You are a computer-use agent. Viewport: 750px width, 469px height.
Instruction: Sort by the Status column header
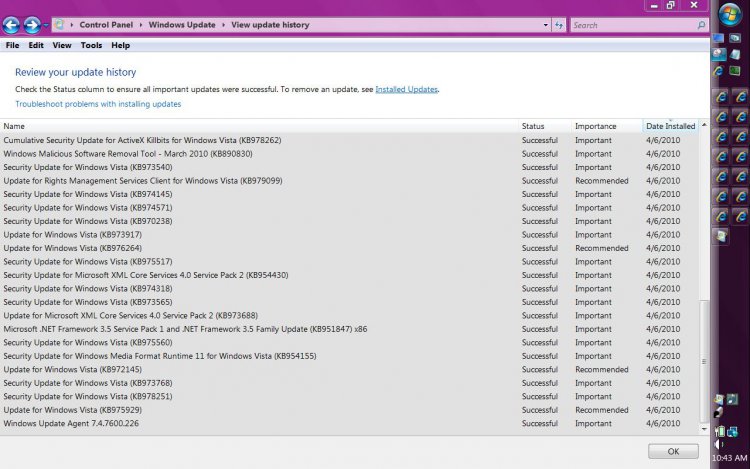pos(544,126)
